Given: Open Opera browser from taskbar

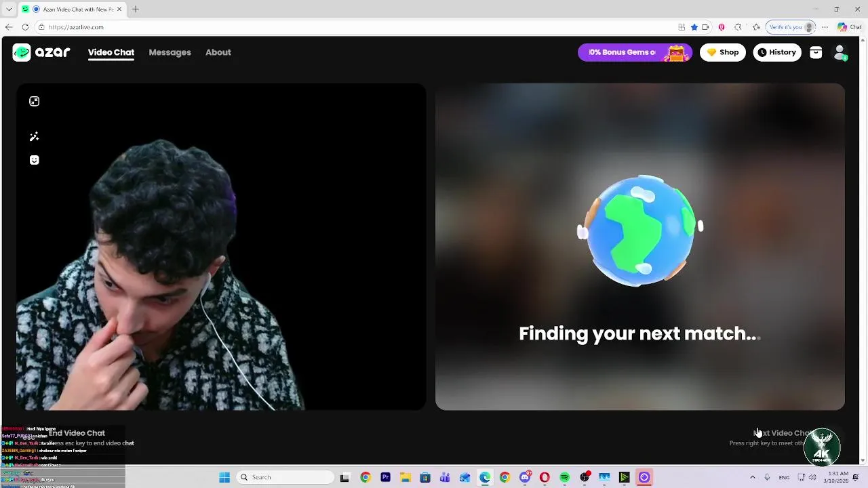Looking at the screenshot, I should click(x=545, y=477).
